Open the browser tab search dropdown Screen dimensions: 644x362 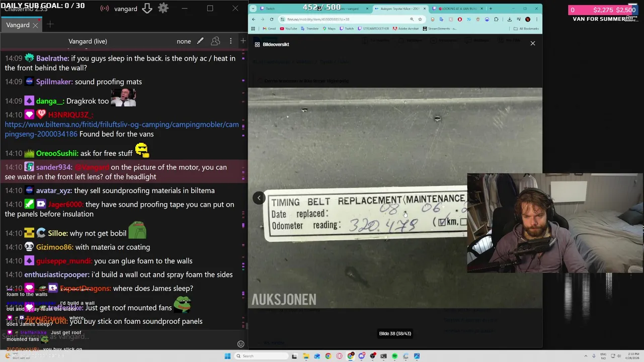click(x=253, y=9)
